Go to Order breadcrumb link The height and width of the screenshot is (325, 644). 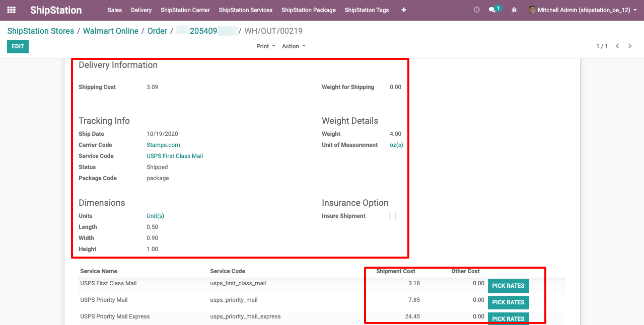157,31
